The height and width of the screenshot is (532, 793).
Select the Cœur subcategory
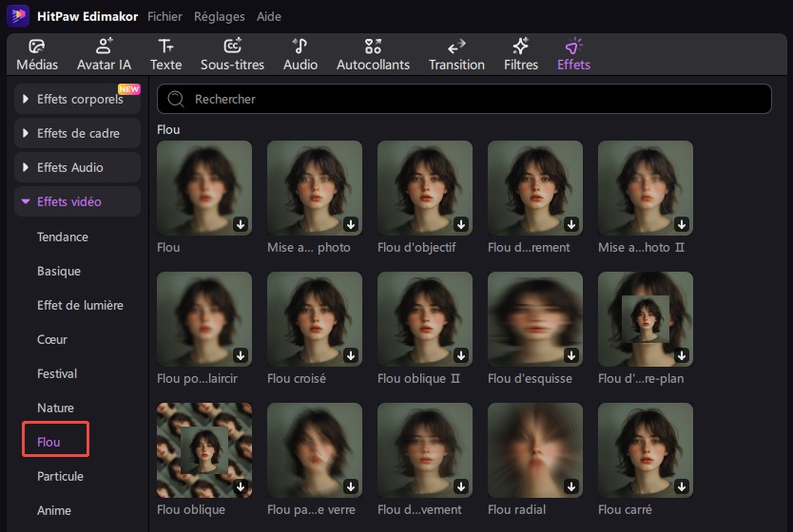tap(52, 339)
